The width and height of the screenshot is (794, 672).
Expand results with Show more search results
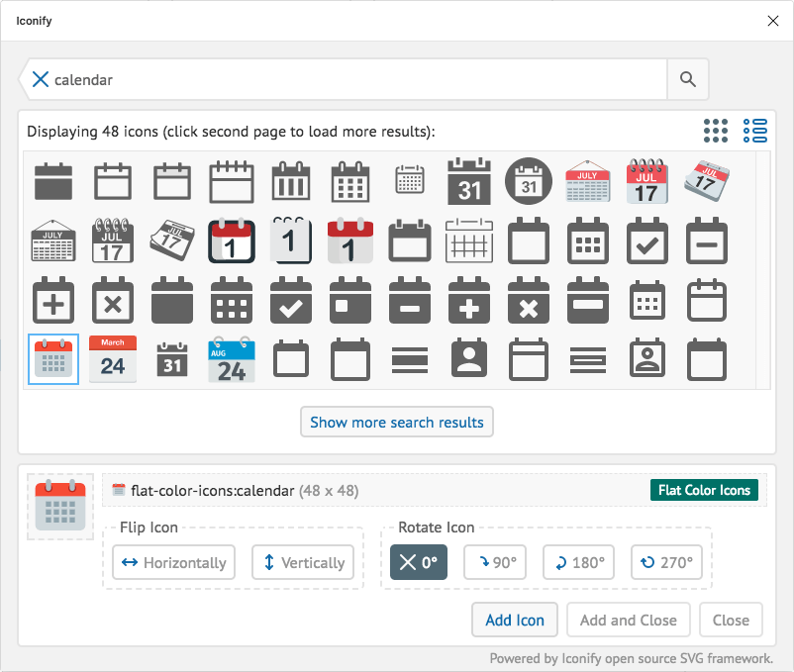[397, 423]
